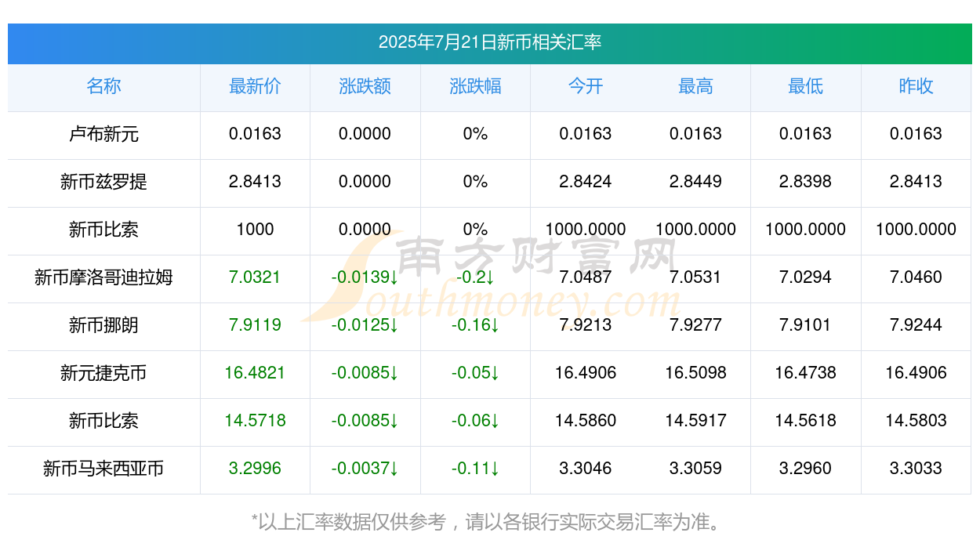Click the high value 7.0531
980x547 pixels.
695,277
